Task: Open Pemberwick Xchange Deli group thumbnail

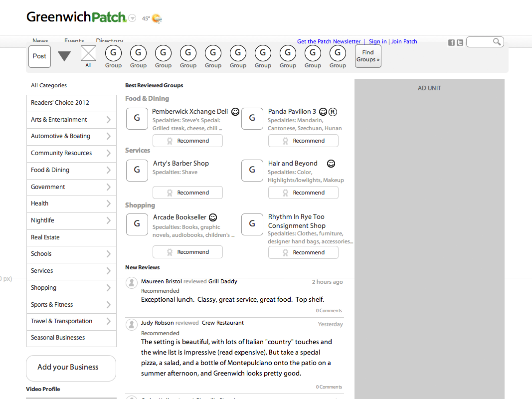Action: [x=137, y=118]
